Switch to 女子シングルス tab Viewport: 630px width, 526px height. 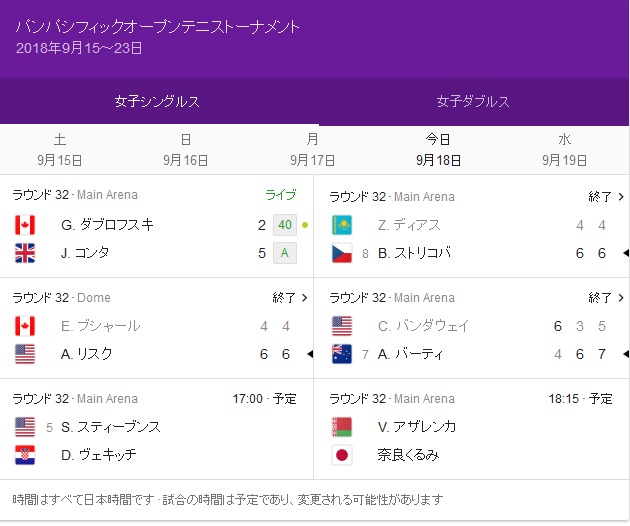click(157, 102)
